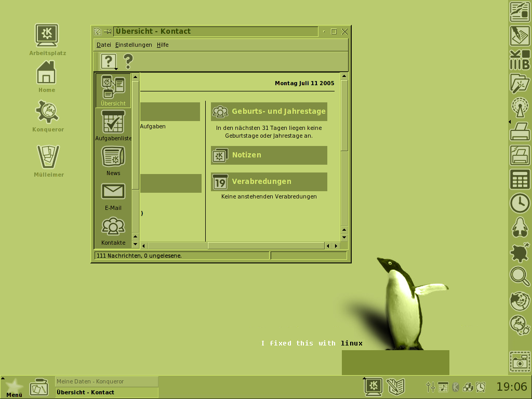
Task: Click the Verabredungen section header
Action: (x=269, y=181)
